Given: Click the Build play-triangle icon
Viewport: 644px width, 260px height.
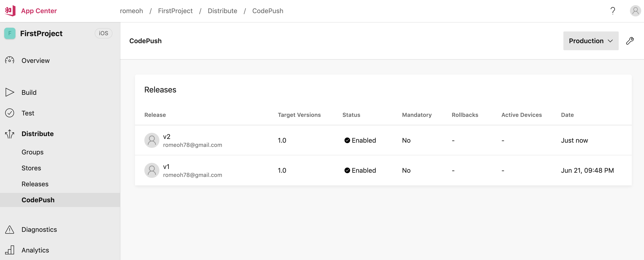Looking at the screenshot, I should 10,92.
